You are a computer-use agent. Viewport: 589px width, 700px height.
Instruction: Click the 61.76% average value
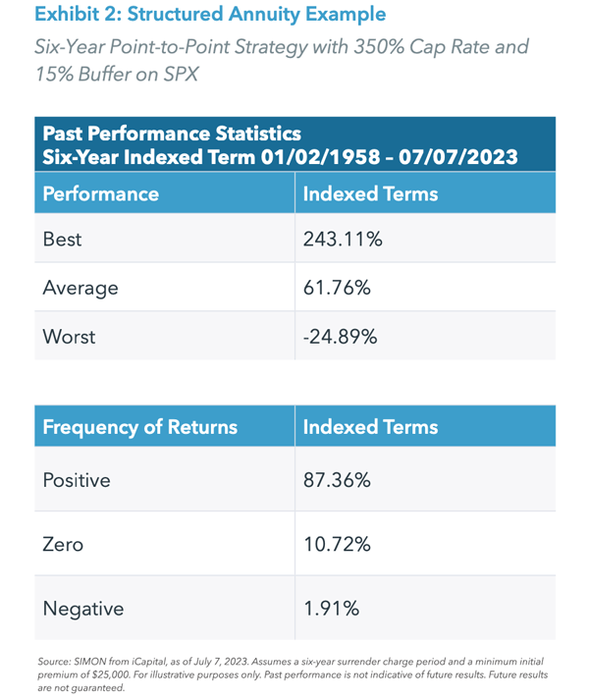337,288
